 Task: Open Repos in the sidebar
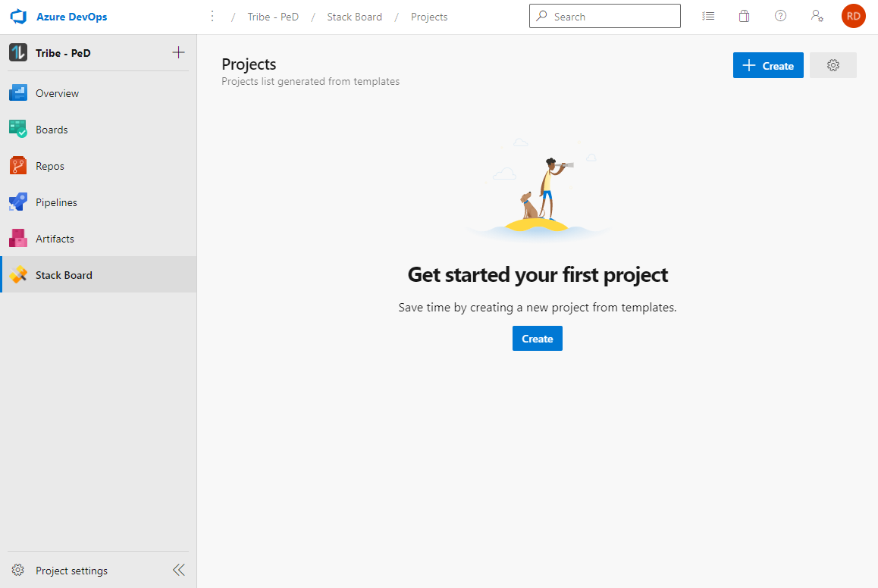99,166
